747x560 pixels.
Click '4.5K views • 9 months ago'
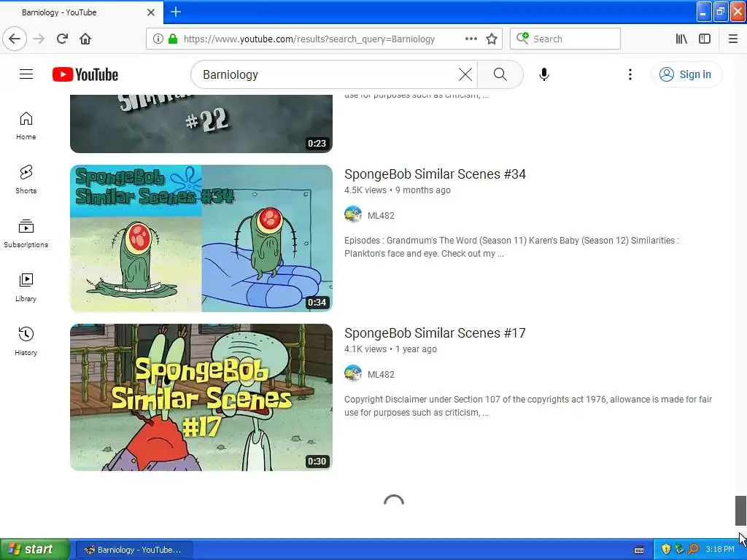398,190
